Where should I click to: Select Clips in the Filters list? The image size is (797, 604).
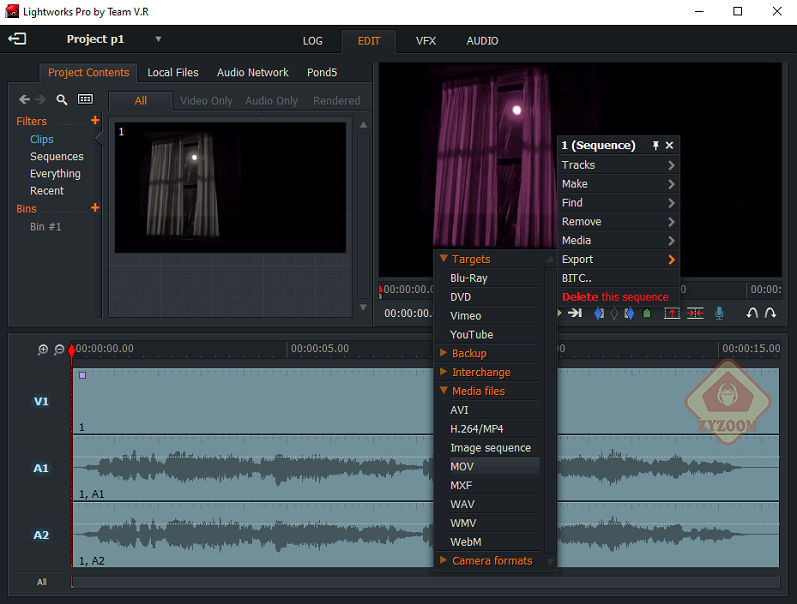[42, 139]
